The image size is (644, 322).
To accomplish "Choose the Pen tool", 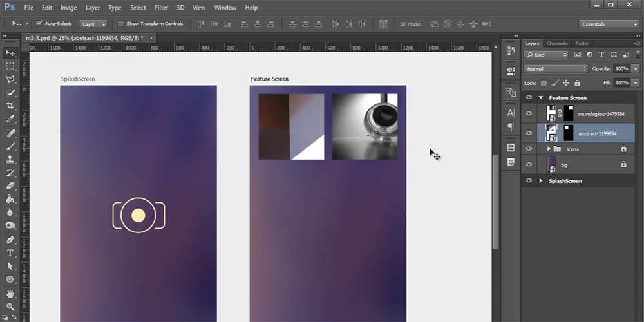I will tap(10, 240).
